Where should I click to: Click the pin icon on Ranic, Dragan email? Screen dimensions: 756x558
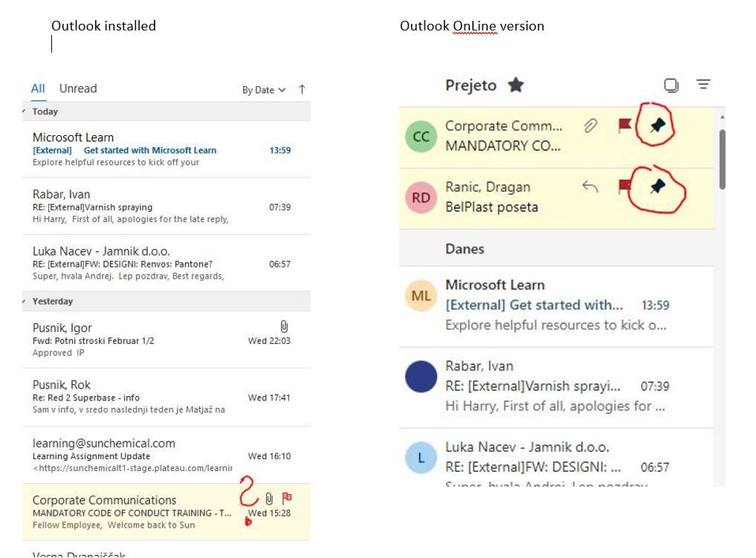coord(658,186)
